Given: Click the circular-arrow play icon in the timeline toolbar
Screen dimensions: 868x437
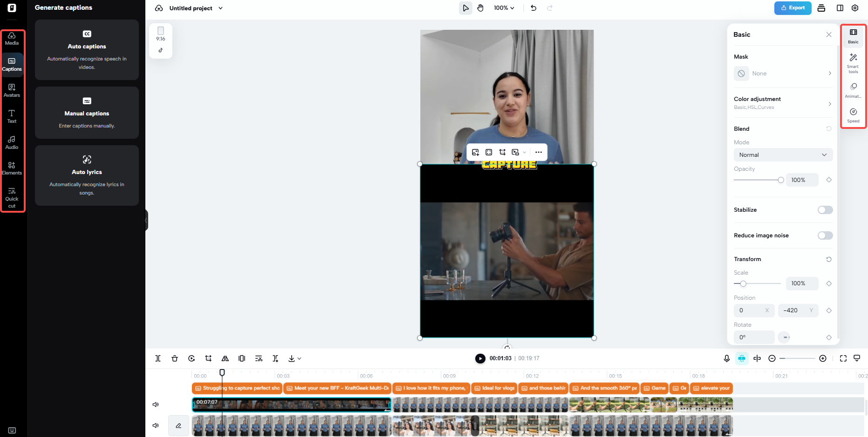Looking at the screenshot, I should click(x=191, y=358).
